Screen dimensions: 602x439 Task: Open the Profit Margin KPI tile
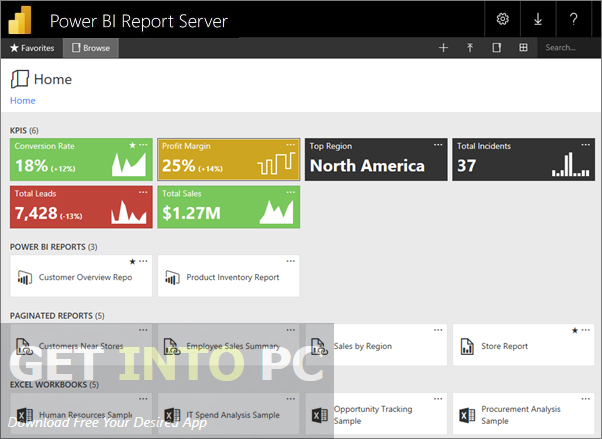(x=228, y=159)
